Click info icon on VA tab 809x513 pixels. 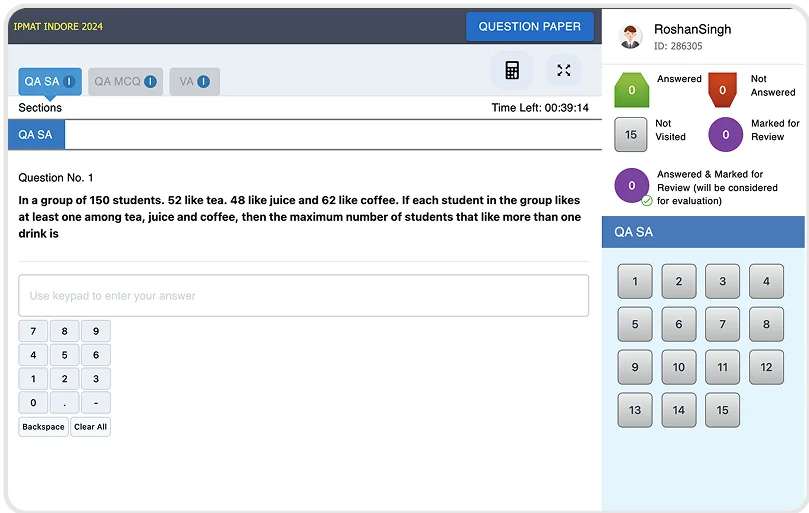(204, 82)
